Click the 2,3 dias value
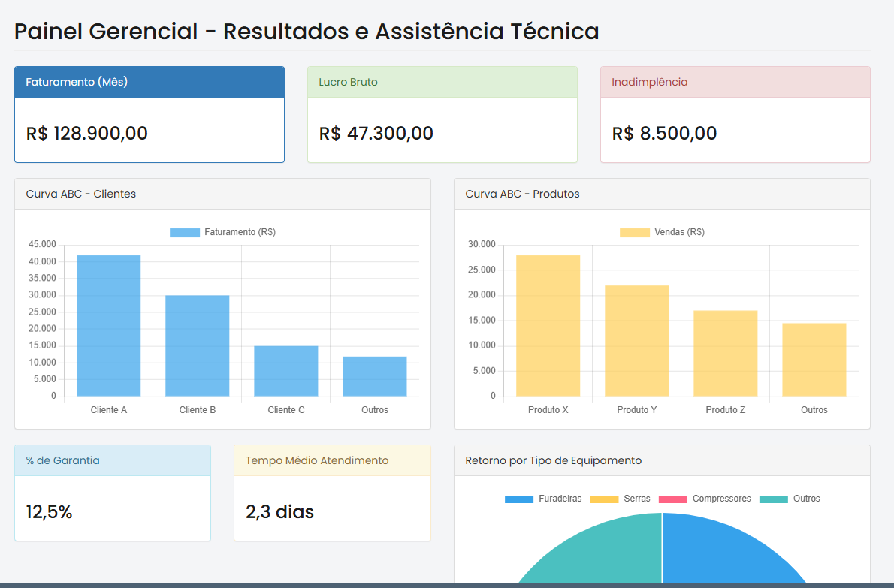Viewport: 894px width, 588px height. (280, 511)
